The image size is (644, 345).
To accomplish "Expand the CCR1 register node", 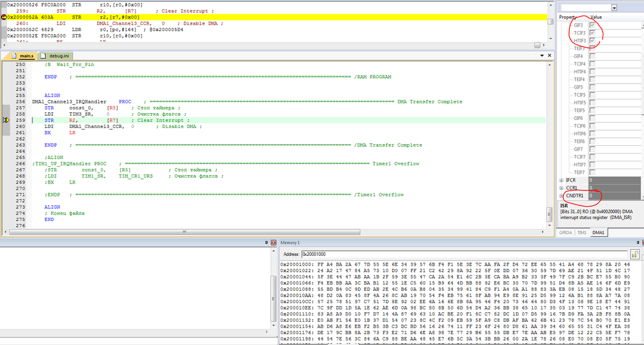I will coord(561,188).
